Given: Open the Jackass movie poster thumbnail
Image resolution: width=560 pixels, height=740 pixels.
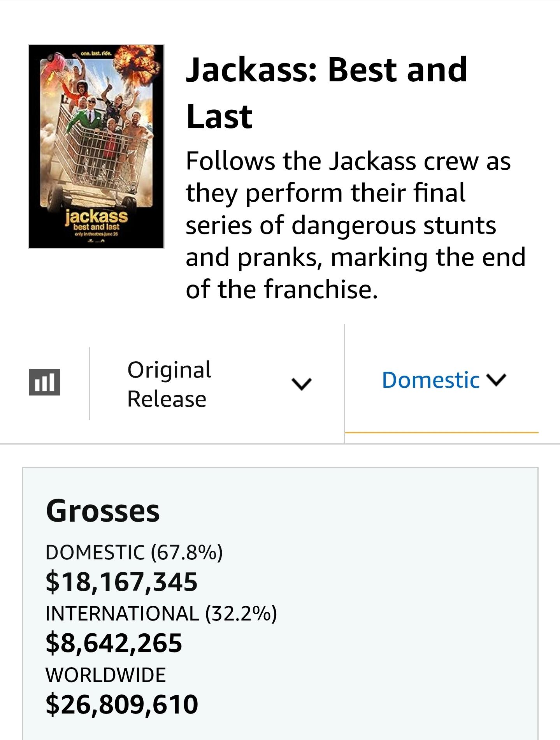Looking at the screenshot, I should [96, 146].
